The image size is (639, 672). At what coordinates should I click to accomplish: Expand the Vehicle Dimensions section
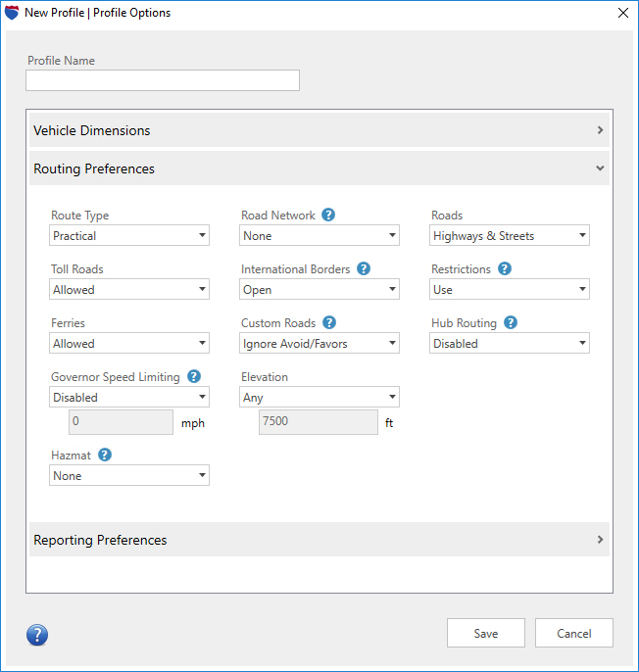(319, 130)
